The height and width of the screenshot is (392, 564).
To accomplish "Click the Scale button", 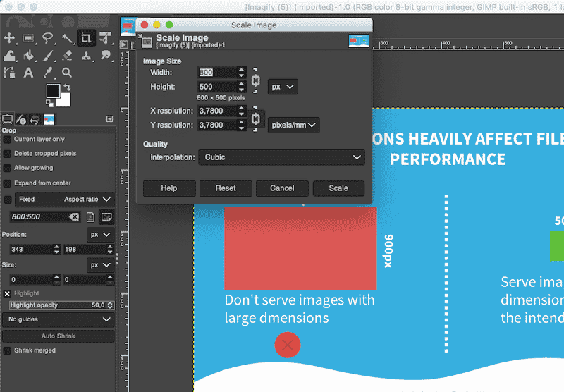I will point(338,188).
